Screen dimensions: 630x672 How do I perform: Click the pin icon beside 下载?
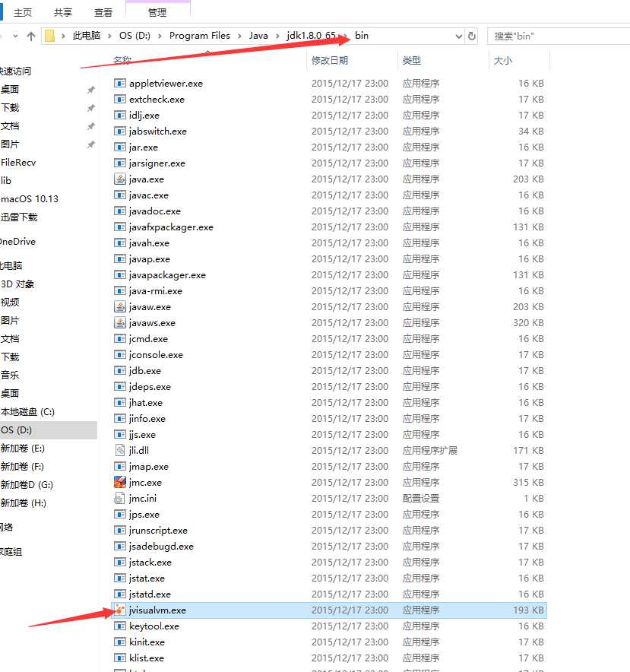(91, 108)
